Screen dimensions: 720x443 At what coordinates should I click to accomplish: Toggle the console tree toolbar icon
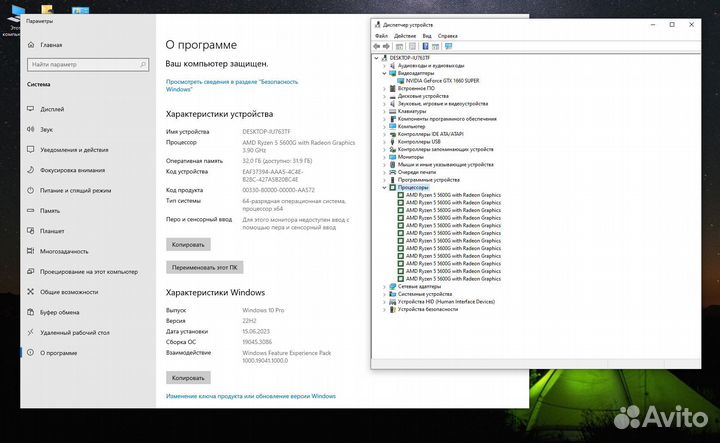point(399,46)
